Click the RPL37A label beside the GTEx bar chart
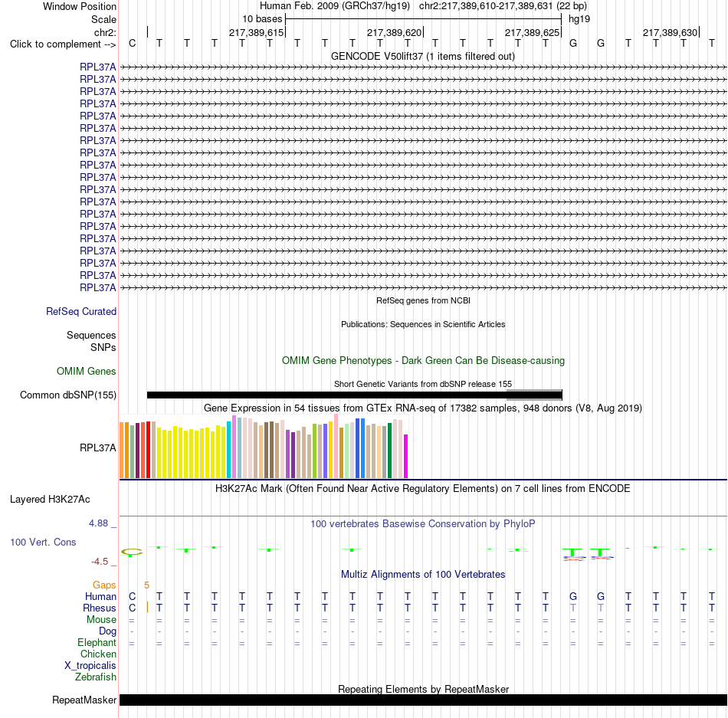 pos(97,448)
